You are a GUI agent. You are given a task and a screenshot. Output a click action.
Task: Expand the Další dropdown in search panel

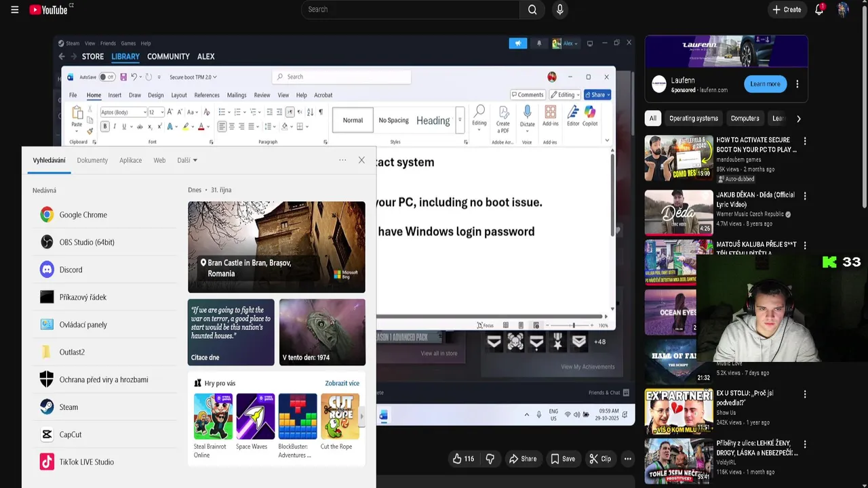point(187,160)
